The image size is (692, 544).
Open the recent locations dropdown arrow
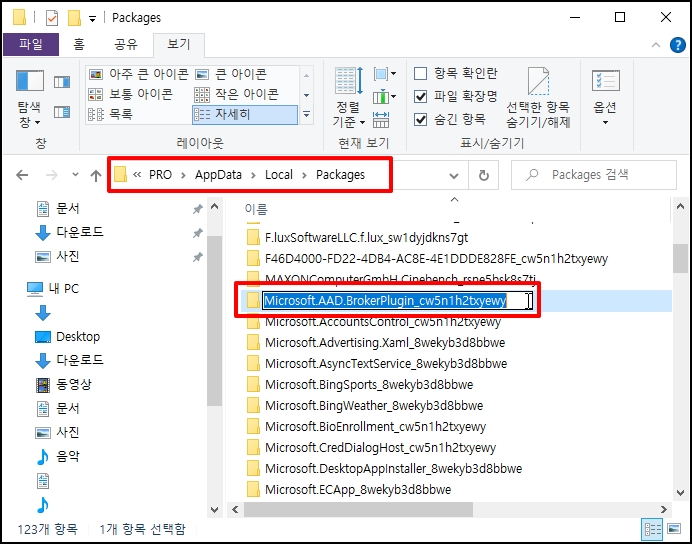75,175
